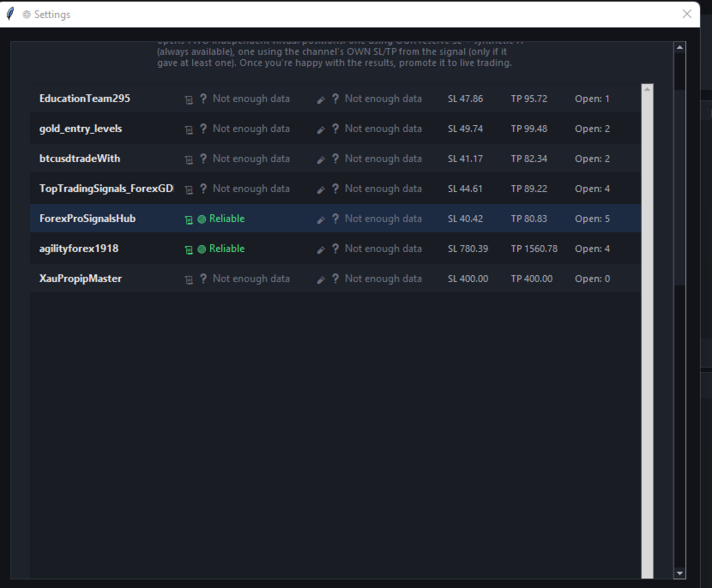Select the EducationTeam295 channel row

[335, 99]
